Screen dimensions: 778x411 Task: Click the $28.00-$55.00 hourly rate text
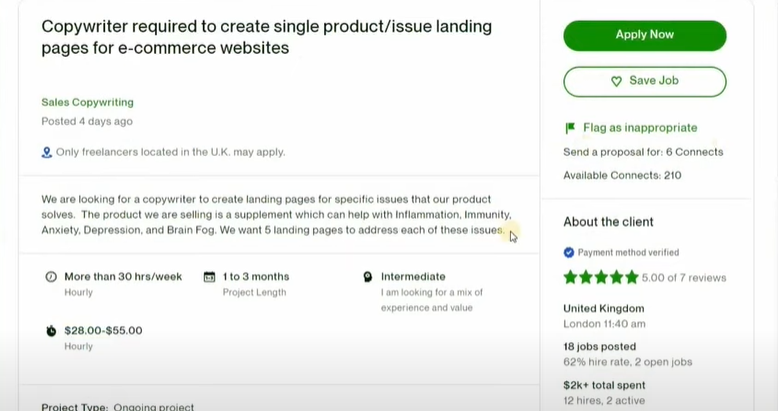[103, 330]
